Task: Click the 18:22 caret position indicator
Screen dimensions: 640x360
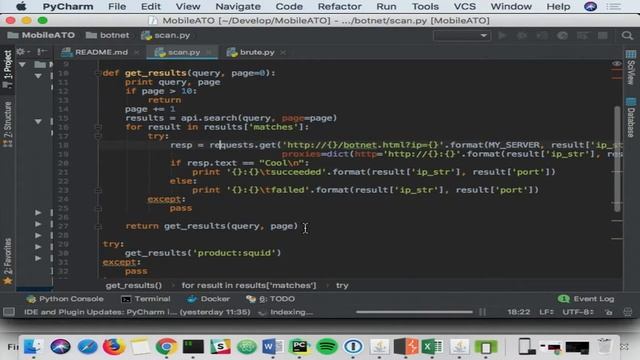Action: coord(518,312)
